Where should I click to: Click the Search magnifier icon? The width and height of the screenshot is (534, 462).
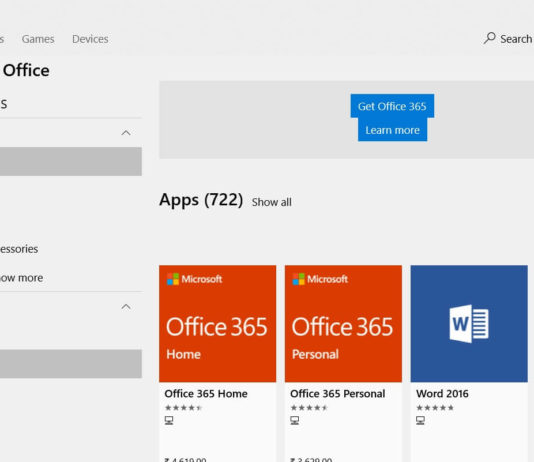click(x=490, y=38)
